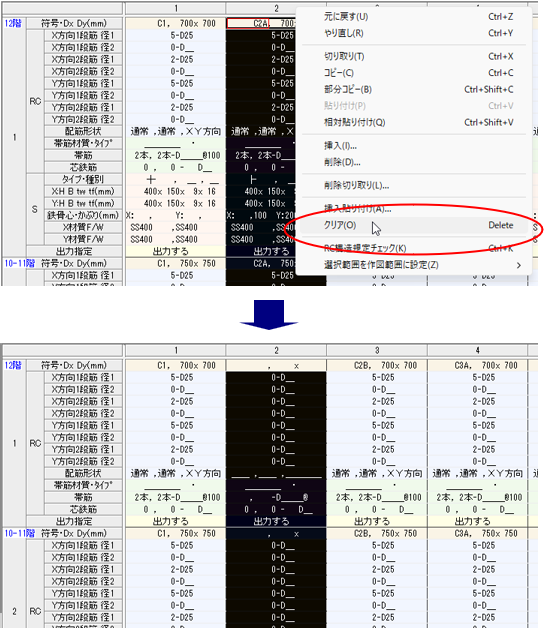Select 芯鉄筋 row header in upper grid
The height and width of the screenshot is (640, 550).
83,167
